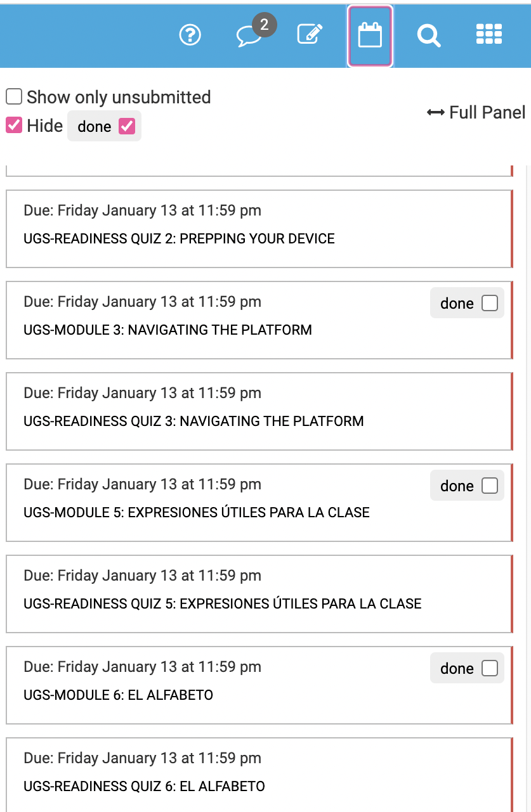Open UGS-Module 6: El Alfabeto item
The height and width of the screenshot is (812, 531).
click(118, 695)
